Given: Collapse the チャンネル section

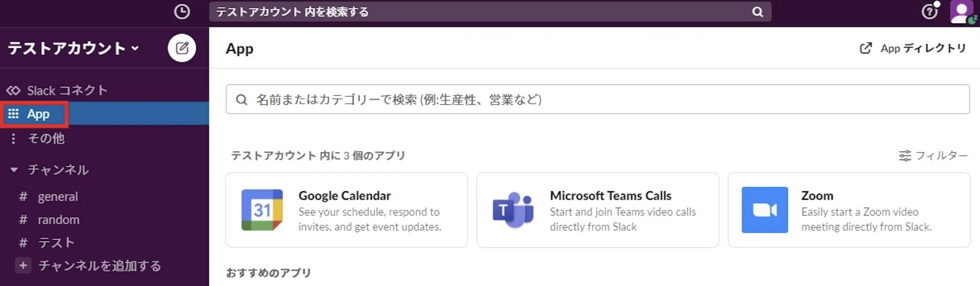Looking at the screenshot, I should 14,170.
